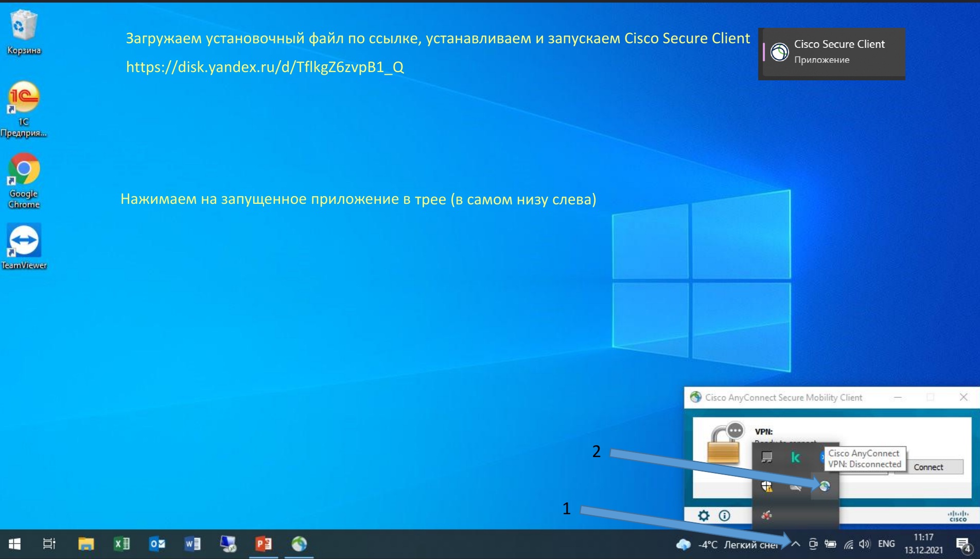Open Windows Security shield tray icon

pos(767,486)
